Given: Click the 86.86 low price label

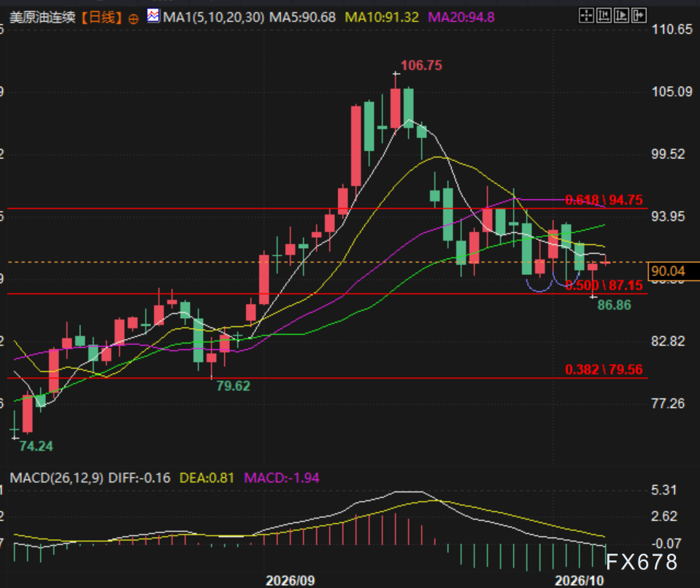Looking at the screenshot, I should click(x=615, y=305).
